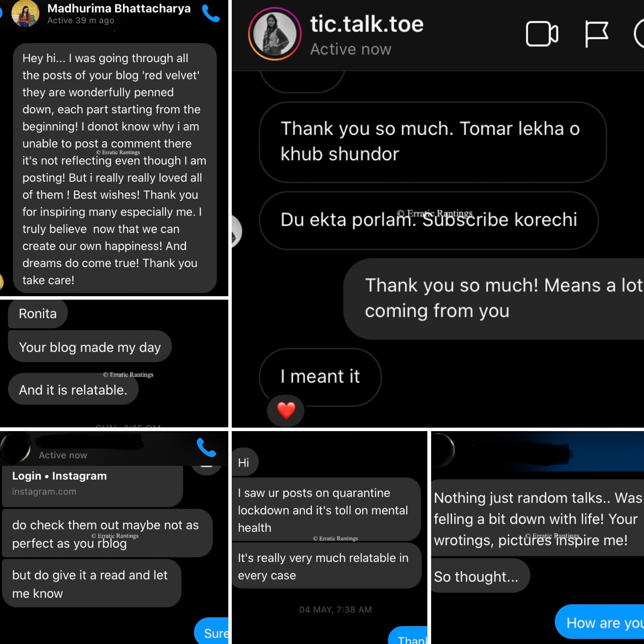Image resolution: width=644 pixels, height=644 pixels.
Task: Tap the I meant it message
Action: [320, 377]
